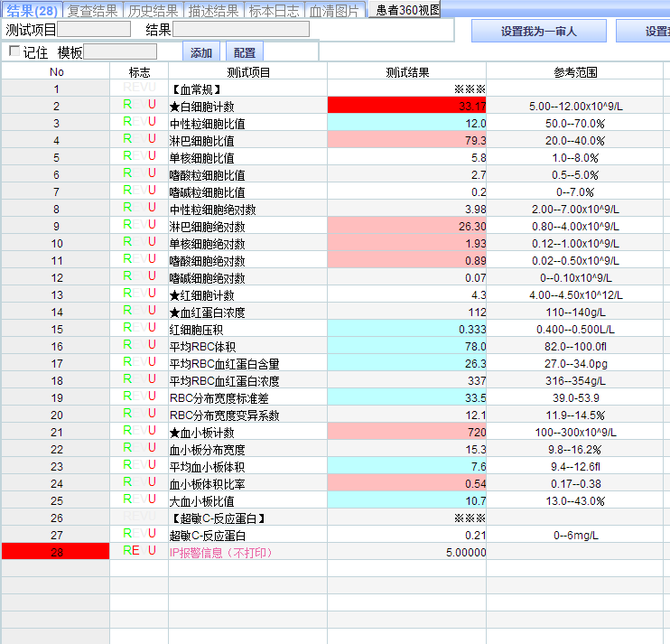View the 血清图片 tab
The image size is (670, 644).
click(334, 11)
